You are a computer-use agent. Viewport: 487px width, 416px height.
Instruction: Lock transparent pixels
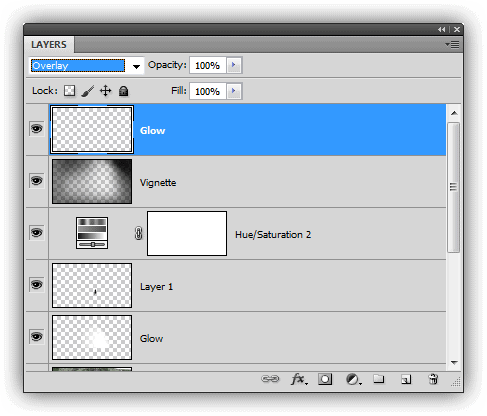coord(69,91)
